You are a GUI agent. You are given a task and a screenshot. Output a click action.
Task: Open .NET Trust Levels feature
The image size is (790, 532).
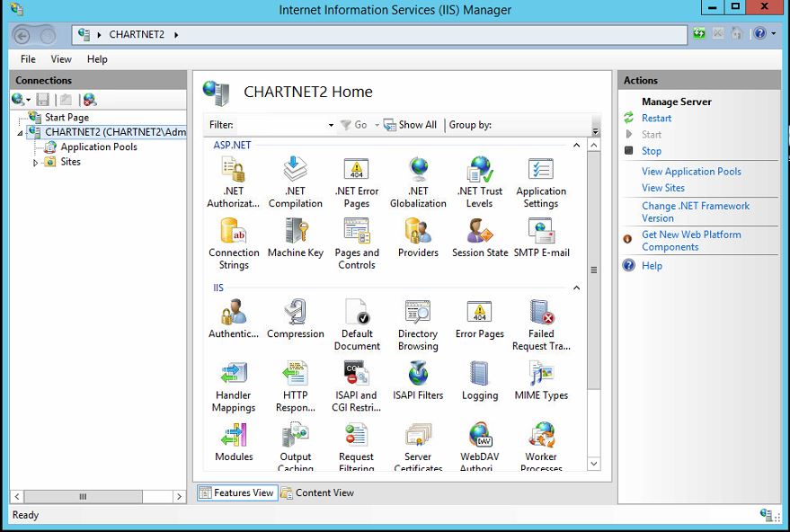480,182
